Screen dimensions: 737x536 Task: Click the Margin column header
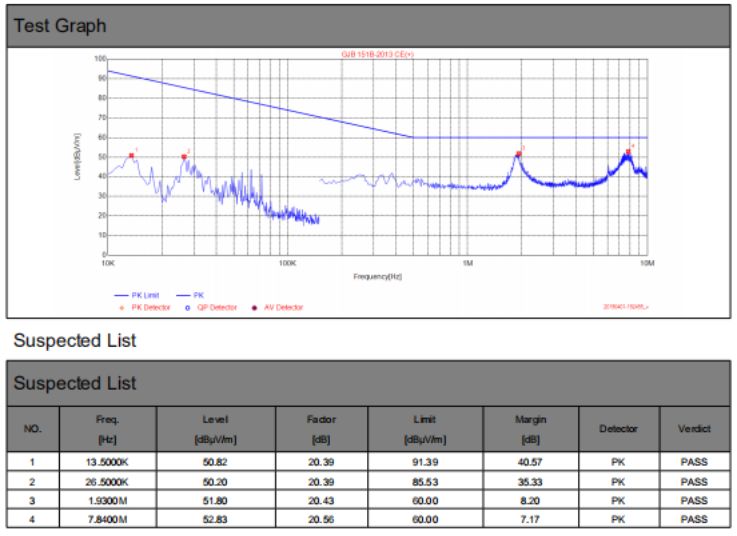(x=531, y=429)
